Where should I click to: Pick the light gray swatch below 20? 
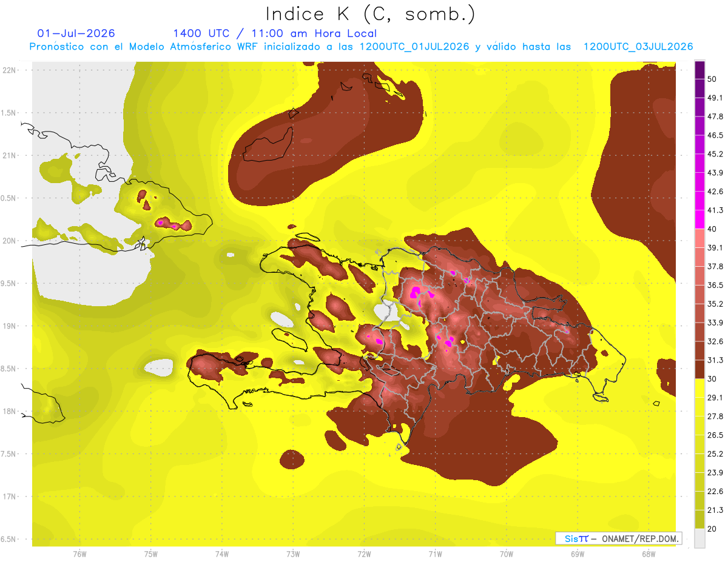pos(699,538)
